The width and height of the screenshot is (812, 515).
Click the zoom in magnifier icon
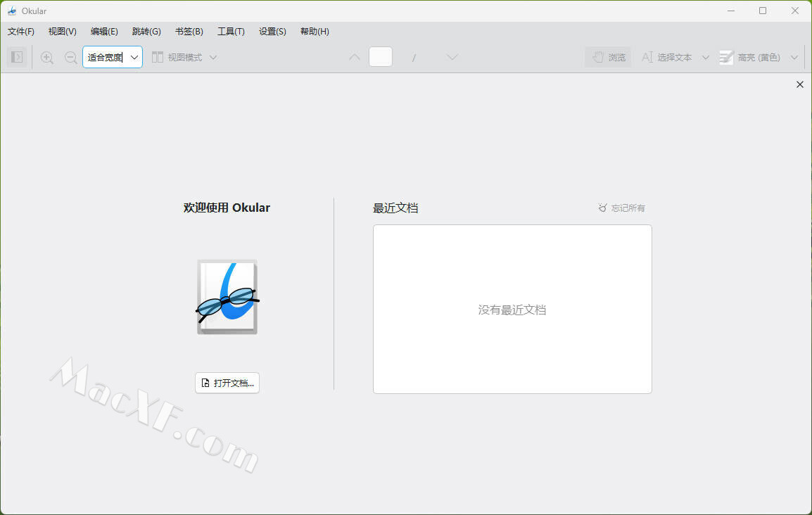point(47,58)
